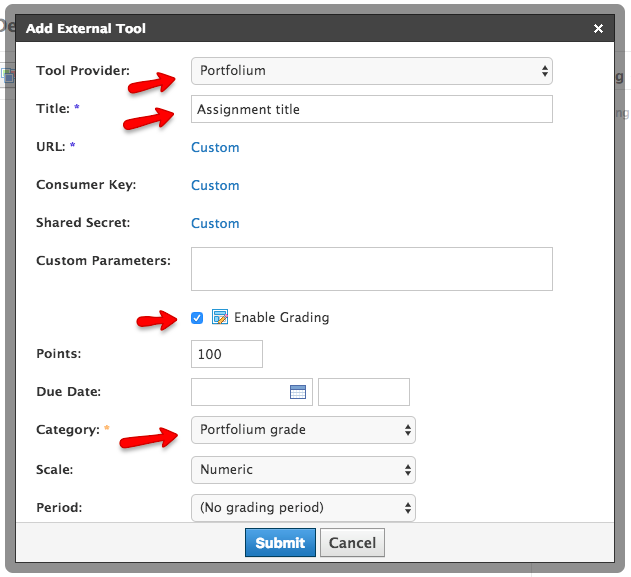Open the Scale dropdown set to Numeric
The image size is (631, 577).
click(303, 470)
